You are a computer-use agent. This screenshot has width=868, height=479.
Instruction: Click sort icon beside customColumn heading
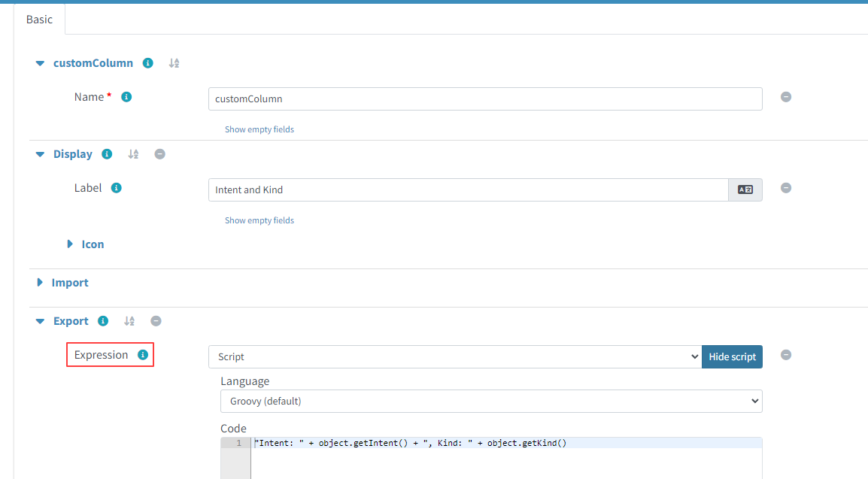(174, 63)
